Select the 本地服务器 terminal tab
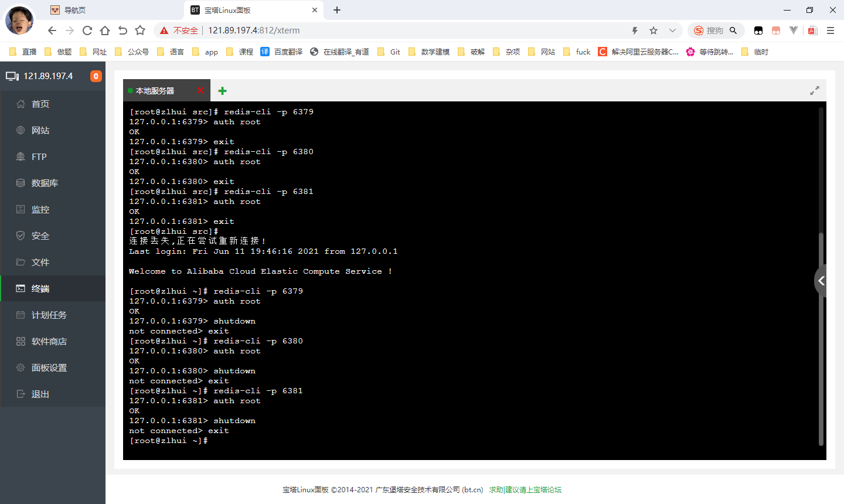The width and height of the screenshot is (844, 504). coord(155,91)
